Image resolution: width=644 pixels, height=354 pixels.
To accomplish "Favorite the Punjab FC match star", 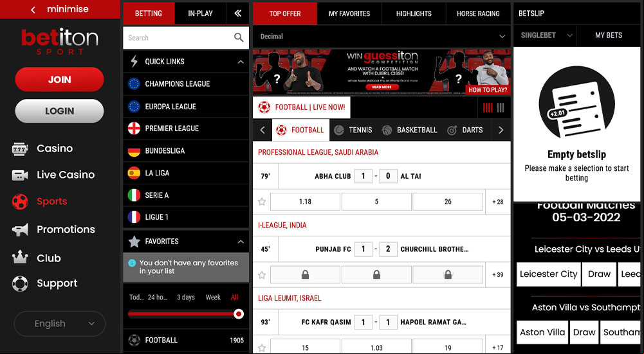I will coord(262,275).
